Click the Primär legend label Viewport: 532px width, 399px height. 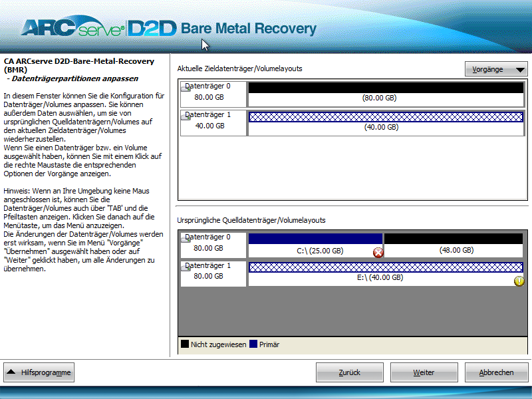pyautogui.click(x=269, y=344)
